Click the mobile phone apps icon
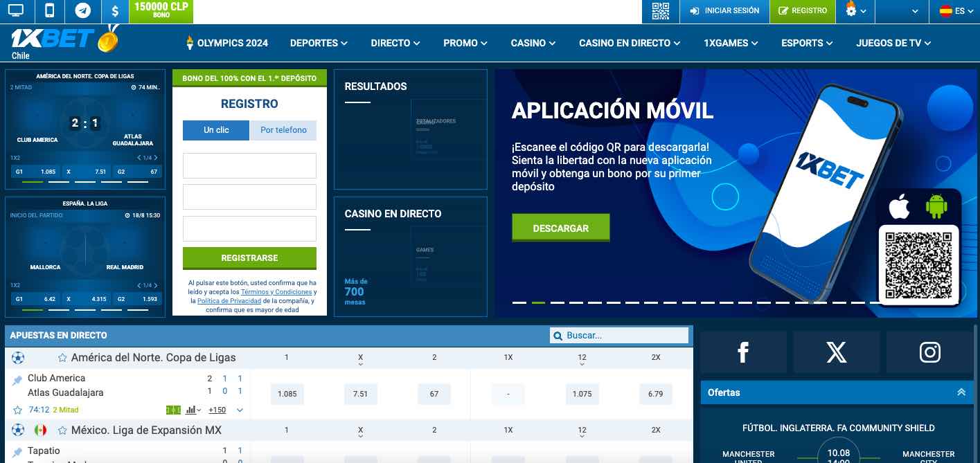Screen dimensions: 980x463 (49, 11)
